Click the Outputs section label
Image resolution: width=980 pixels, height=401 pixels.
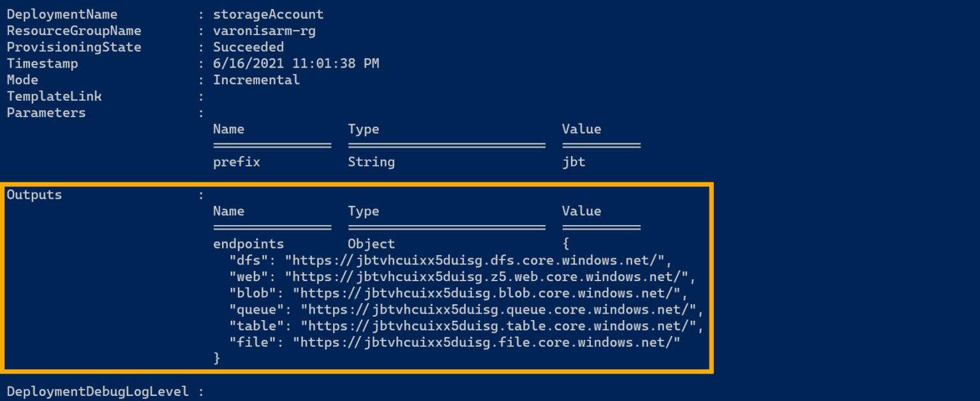coord(34,194)
